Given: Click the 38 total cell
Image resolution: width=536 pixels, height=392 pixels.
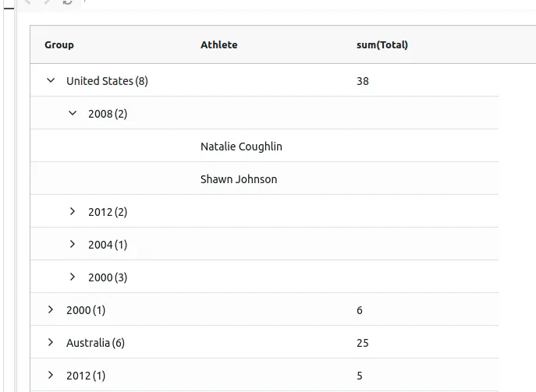Looking at the screenshot, I should tap(362, 81).
